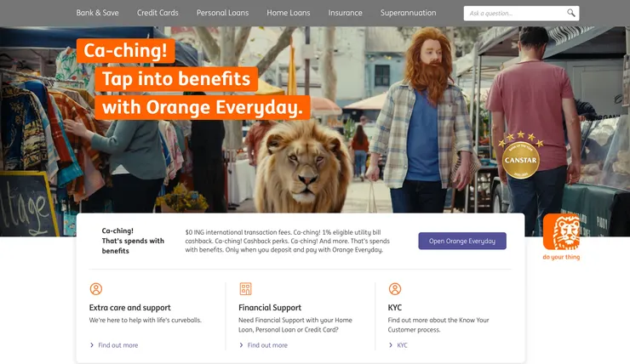
Task: Open the Credit Cards menu
Action: 157,13
